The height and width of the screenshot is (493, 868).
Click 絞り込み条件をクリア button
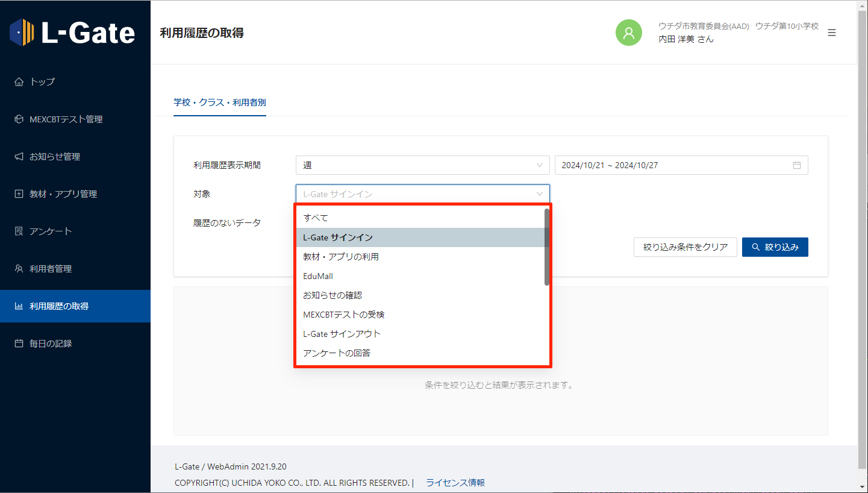[685, 247]
